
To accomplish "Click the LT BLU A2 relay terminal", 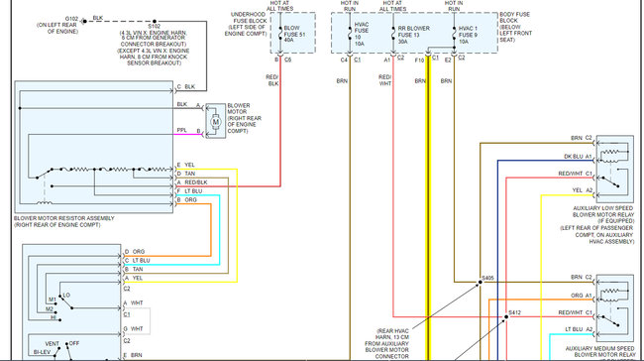I will tap(579, 329).
